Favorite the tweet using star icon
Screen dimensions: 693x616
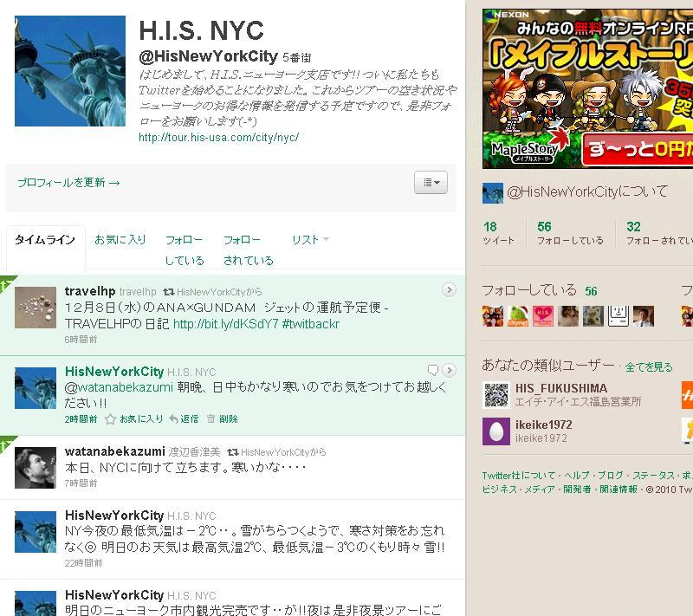click(110, 419)
